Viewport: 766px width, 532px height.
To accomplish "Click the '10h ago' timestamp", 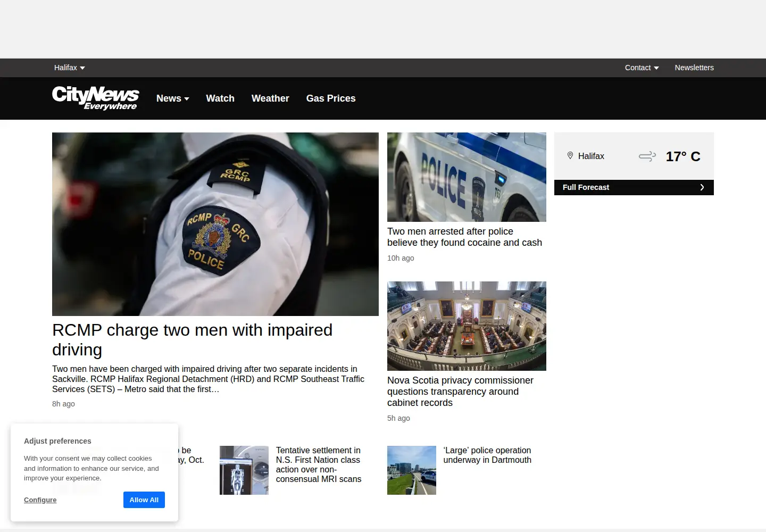I will click(401, 258).
